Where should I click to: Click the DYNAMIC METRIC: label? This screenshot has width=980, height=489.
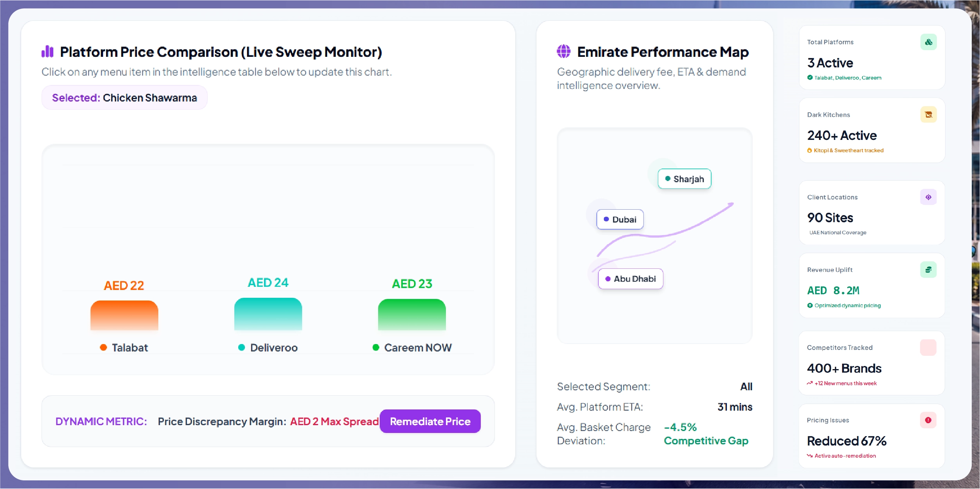pos(101,421)
